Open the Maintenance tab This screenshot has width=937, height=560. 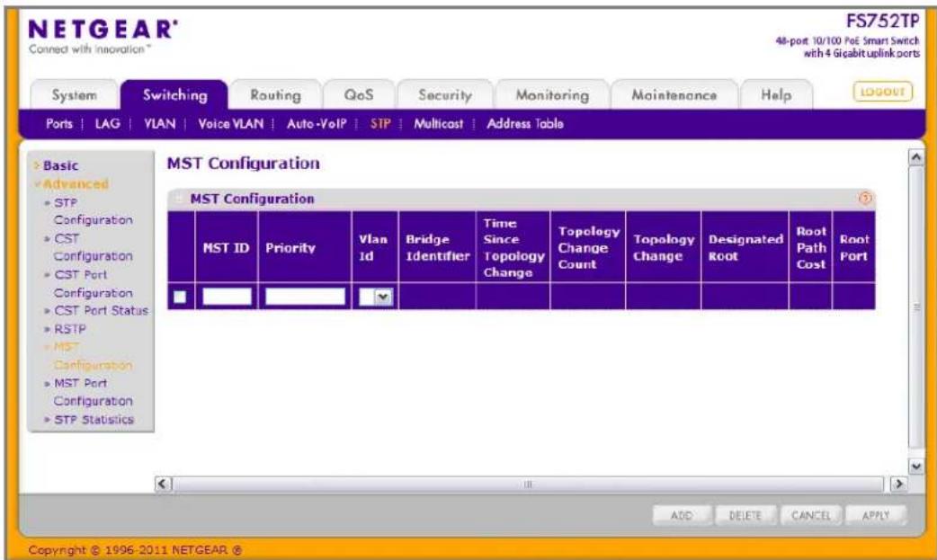click(674, 95)
